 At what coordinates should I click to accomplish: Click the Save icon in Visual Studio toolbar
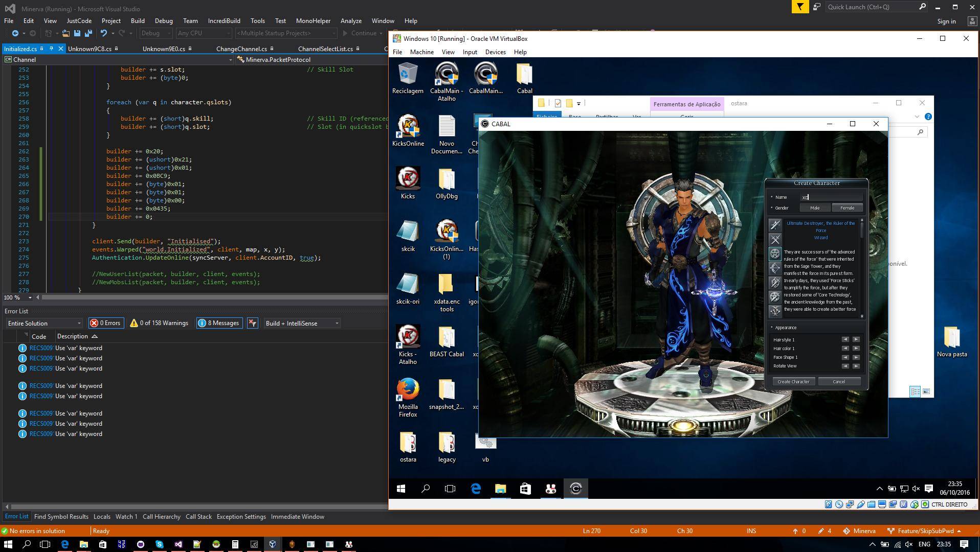coord(77,33)
